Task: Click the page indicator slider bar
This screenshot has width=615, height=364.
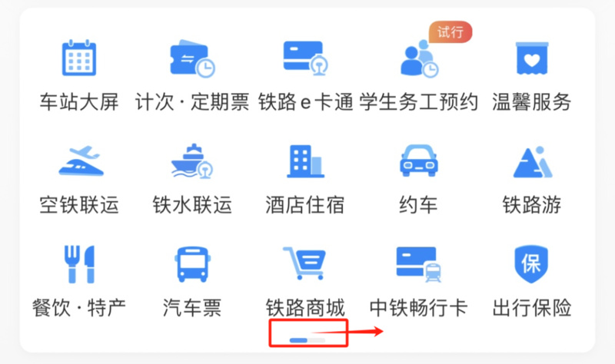Action: coord(307,340)
